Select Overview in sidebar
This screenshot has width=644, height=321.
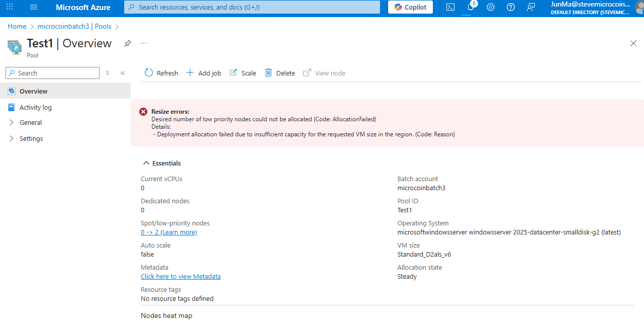pos(65,91)
